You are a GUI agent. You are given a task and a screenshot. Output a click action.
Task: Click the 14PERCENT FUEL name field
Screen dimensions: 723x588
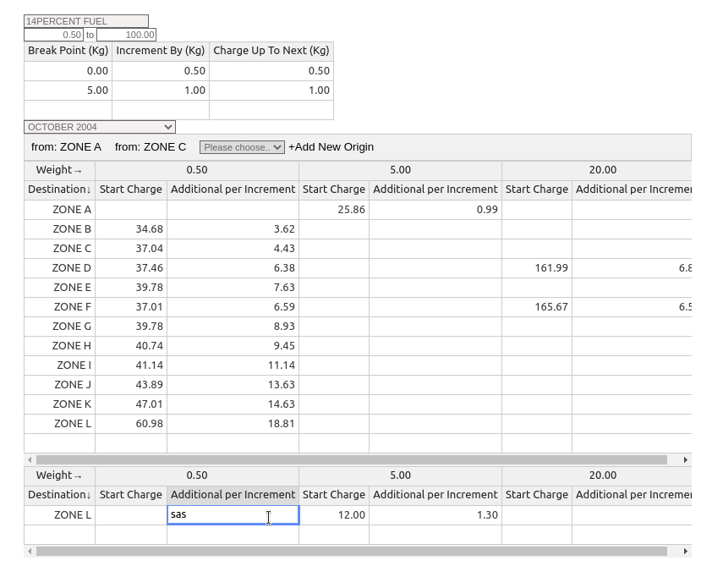coord(86,21)
